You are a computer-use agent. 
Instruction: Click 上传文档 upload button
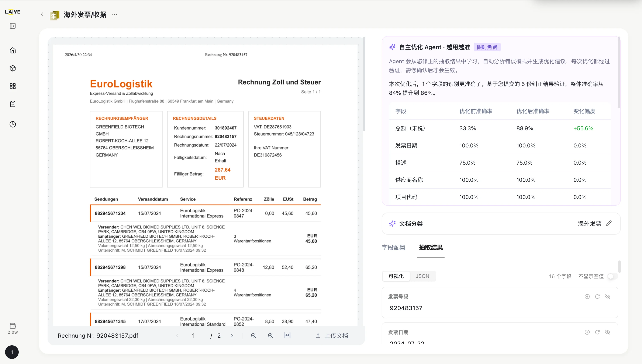[x=332, y=336]
